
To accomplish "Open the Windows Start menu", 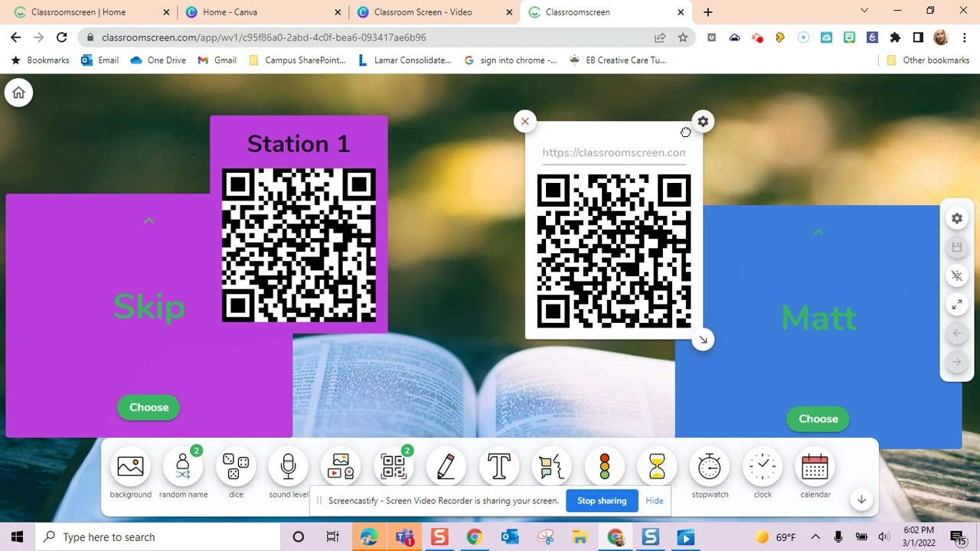I will (x=17, y=537).
